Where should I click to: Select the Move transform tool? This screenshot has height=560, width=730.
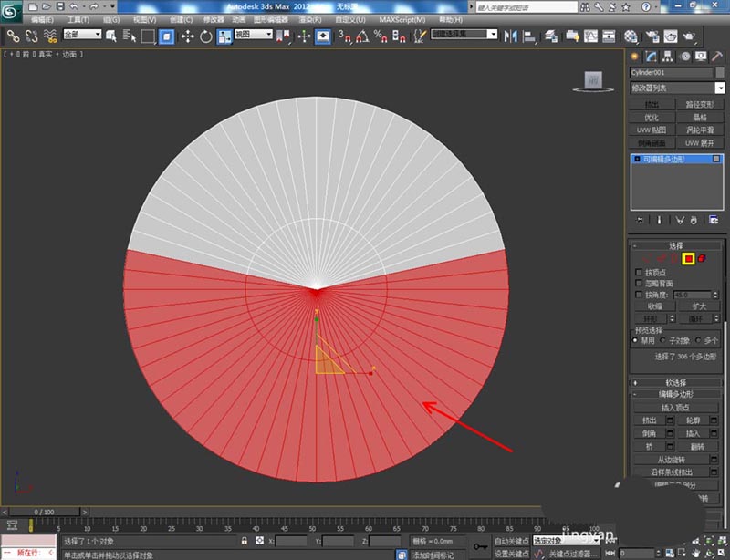(x=188, y=36)
